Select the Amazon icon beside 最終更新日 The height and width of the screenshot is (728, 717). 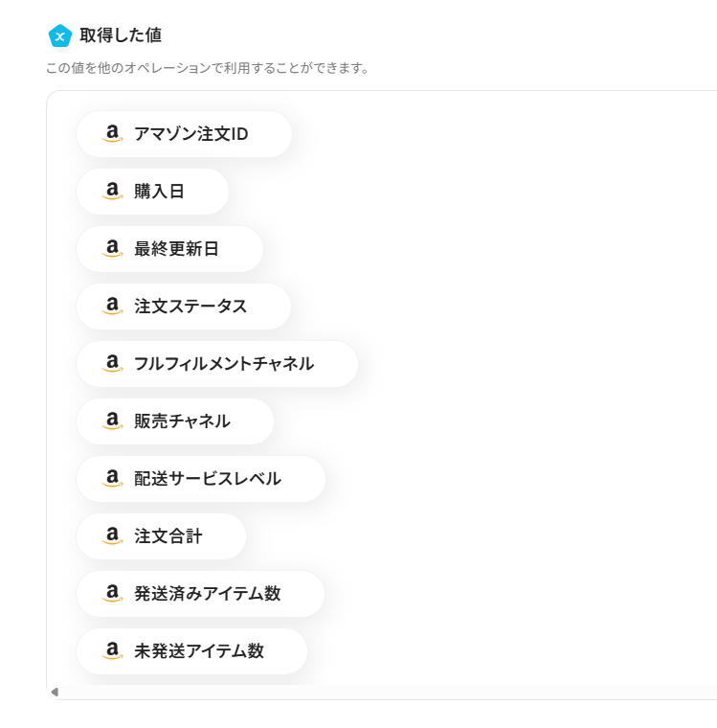[113, 249]
